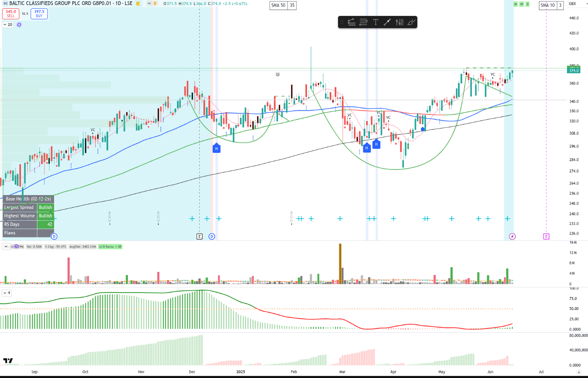Click the blue D dividend marker near December

212,237
